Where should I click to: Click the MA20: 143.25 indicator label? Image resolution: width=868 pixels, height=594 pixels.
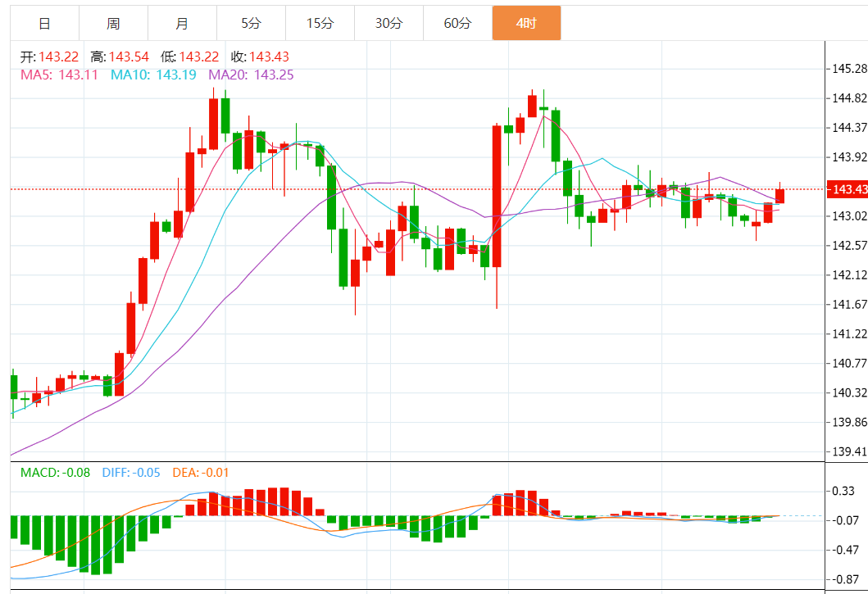click(251, 75)
